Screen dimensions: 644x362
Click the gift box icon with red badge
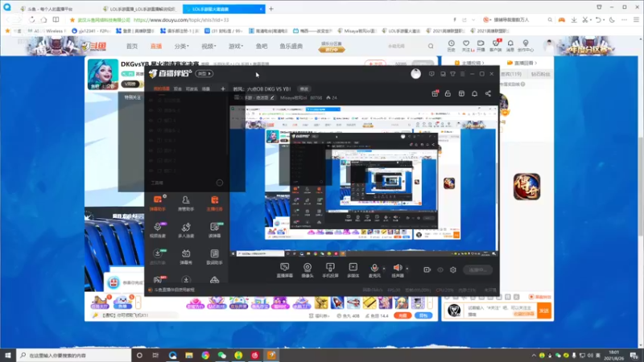click(x=435, y=93)
